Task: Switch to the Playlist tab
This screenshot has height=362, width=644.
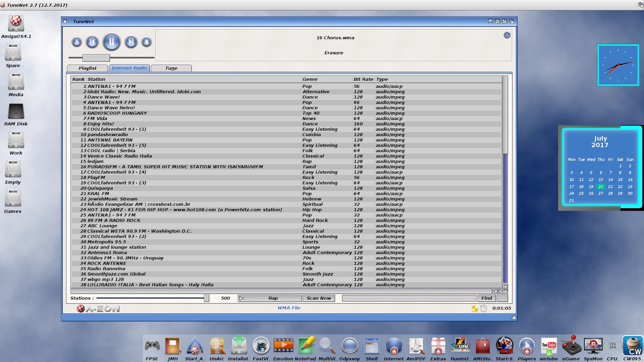Action: point(88,68)
